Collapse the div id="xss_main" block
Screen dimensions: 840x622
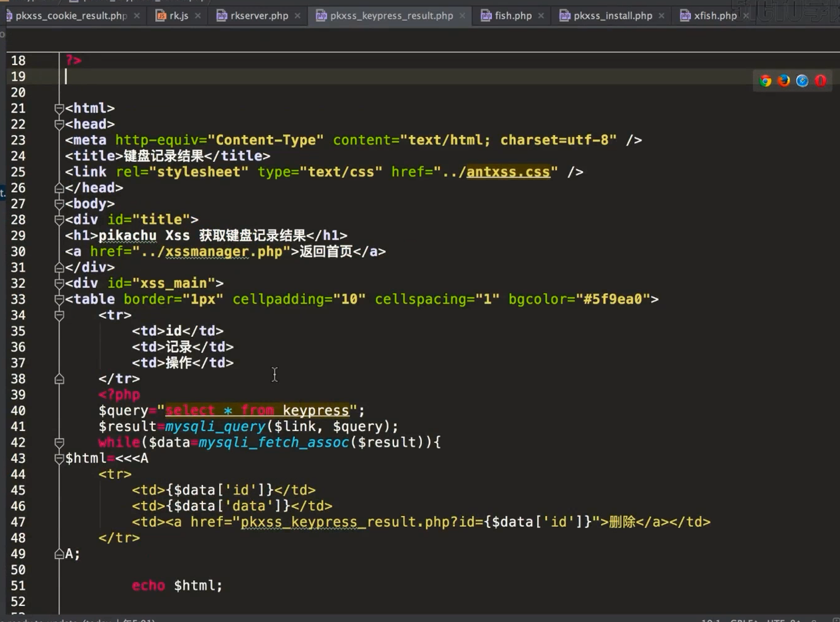(59, 284)
